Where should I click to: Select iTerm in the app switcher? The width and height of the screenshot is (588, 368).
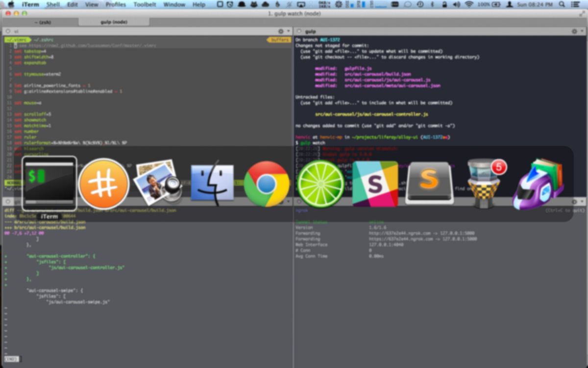point(49,183)
